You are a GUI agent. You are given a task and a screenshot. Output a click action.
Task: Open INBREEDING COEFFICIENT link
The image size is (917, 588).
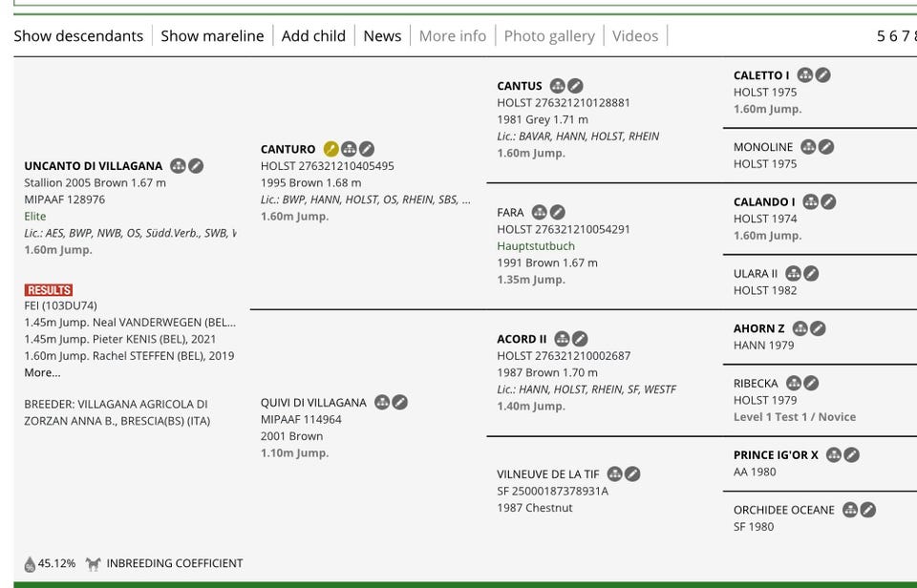point(174,563)
